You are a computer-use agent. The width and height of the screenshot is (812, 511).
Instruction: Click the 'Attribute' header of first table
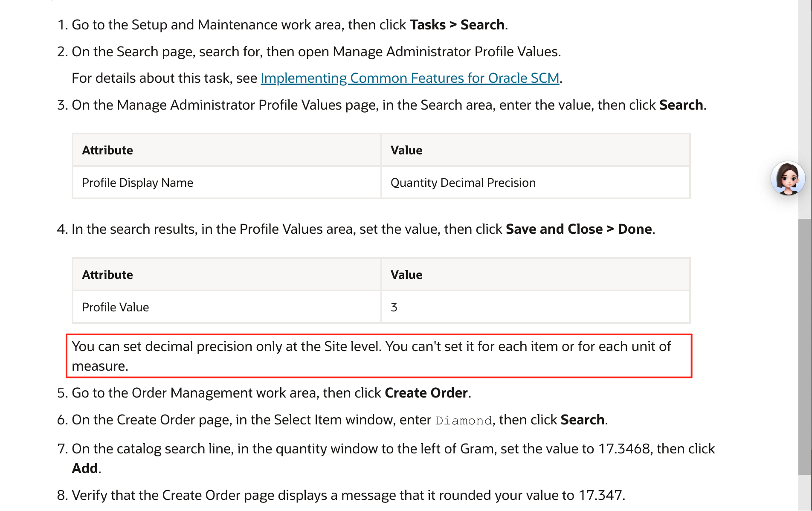point(226,150)
